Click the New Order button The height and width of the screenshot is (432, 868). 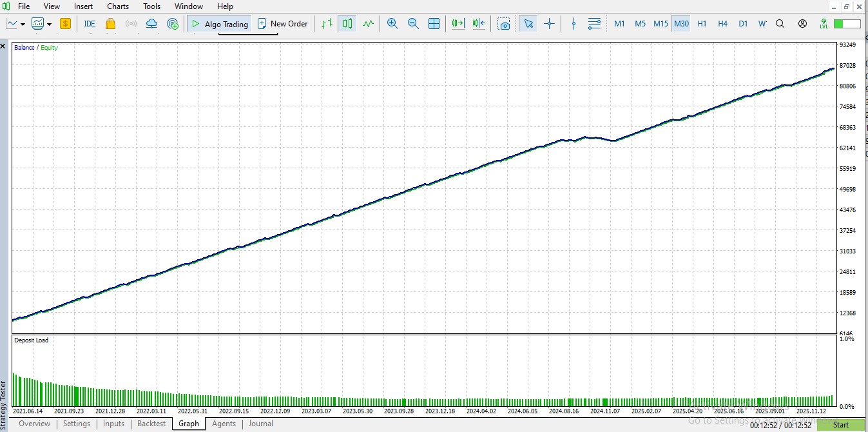pyautogui.click(x=282, y=24)
